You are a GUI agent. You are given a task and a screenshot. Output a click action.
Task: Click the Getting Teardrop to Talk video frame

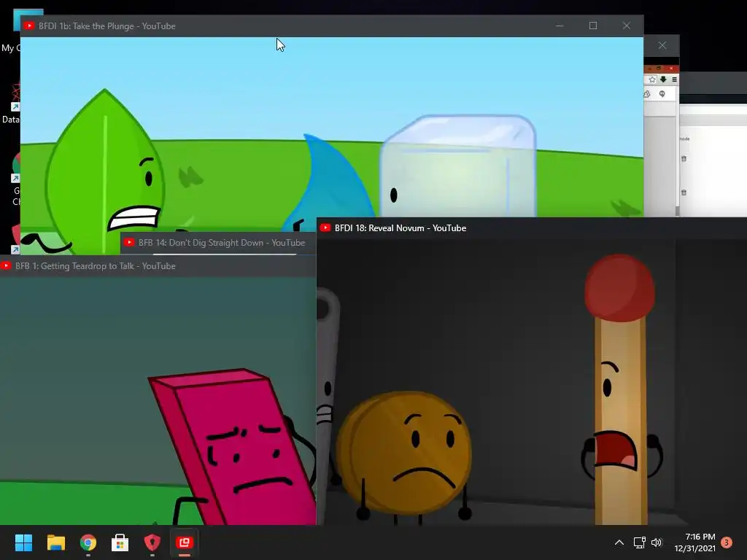tap(158, 400)
